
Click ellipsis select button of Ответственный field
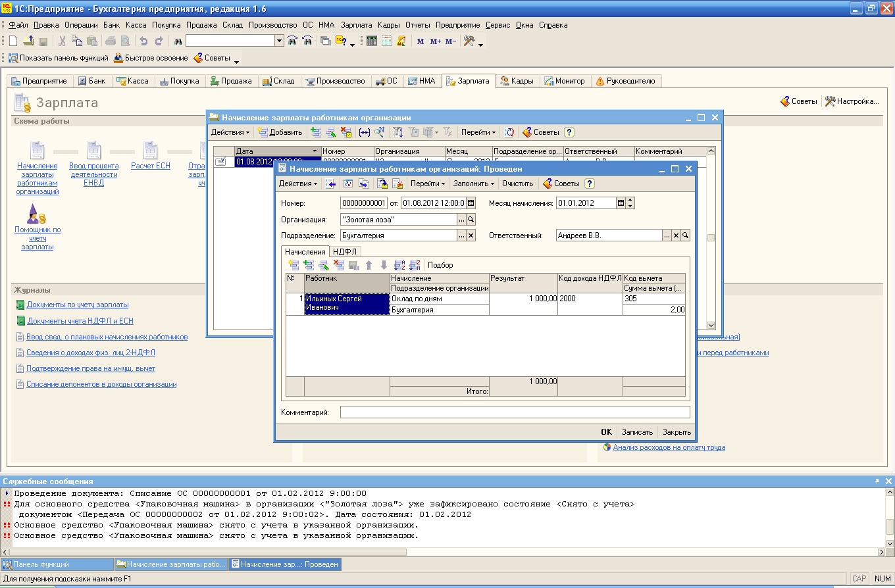coord(667,235)
